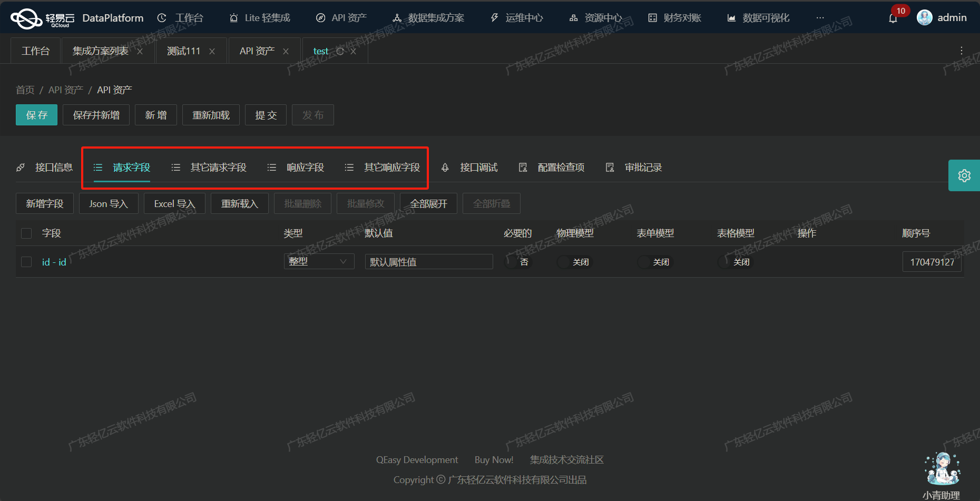Click the 资源中心 icon in navigation
Image resolution: width=980 pixels, height=501 pixels.
pos(574,18)
